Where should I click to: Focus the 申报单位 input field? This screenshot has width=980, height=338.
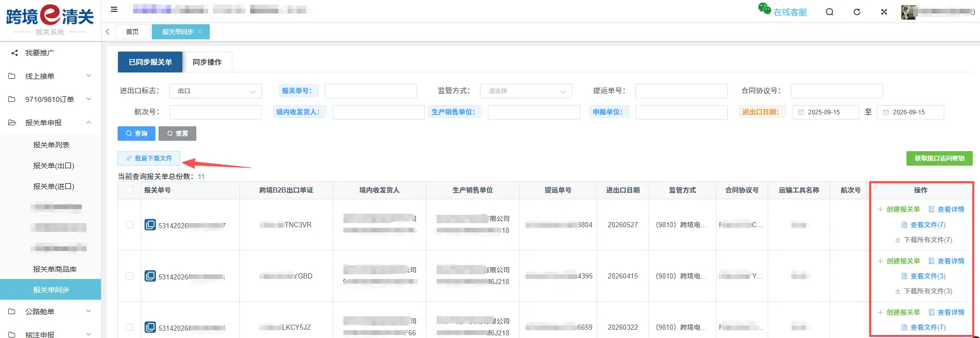coord(682,112)
